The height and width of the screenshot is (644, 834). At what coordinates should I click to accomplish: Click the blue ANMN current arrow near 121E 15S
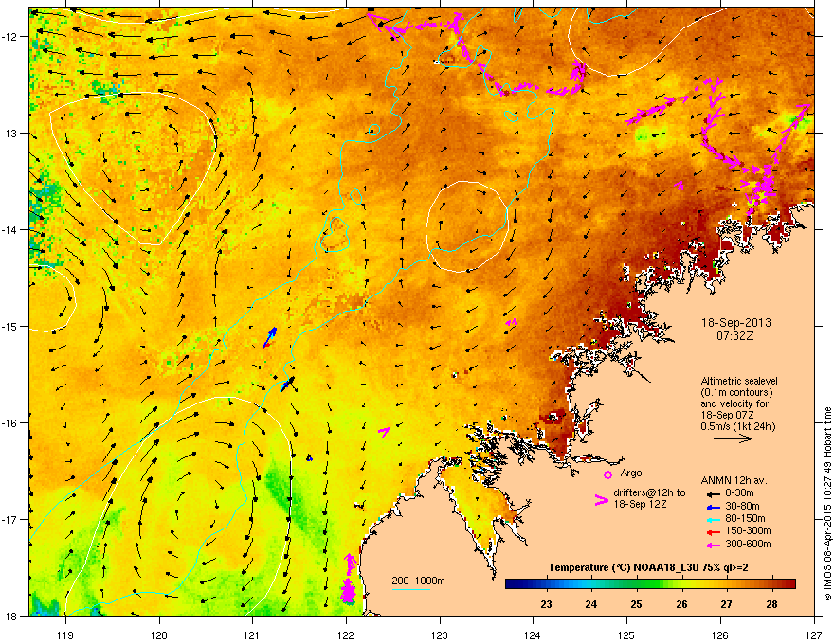[270, 337]
